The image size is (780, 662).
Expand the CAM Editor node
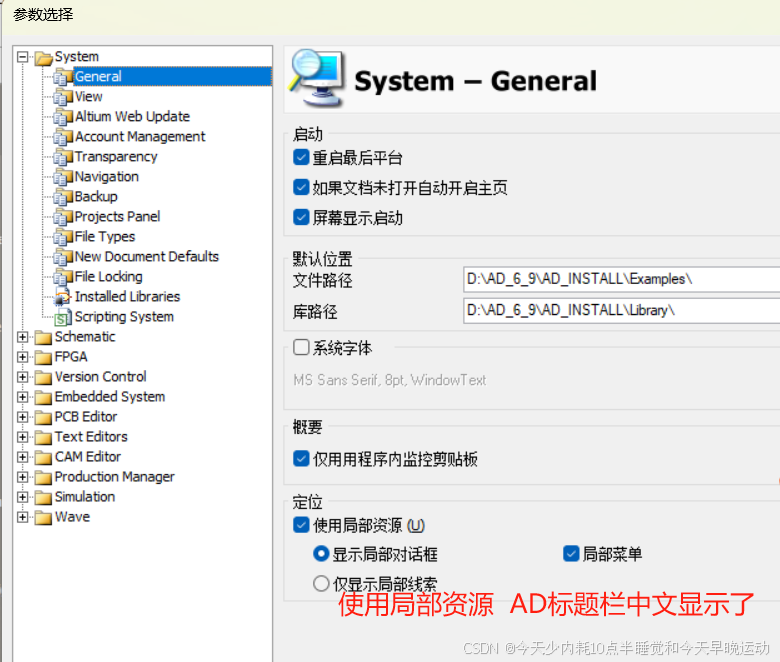tap(22, 457)
